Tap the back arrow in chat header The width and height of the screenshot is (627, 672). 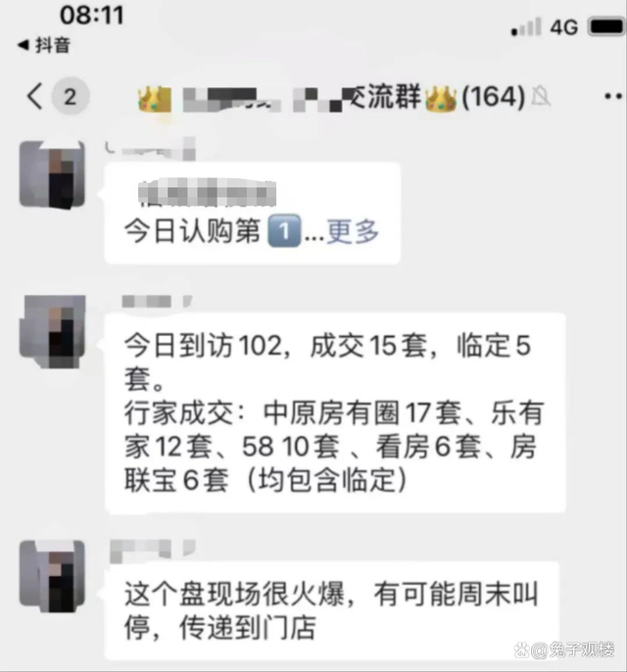point(35,96)
